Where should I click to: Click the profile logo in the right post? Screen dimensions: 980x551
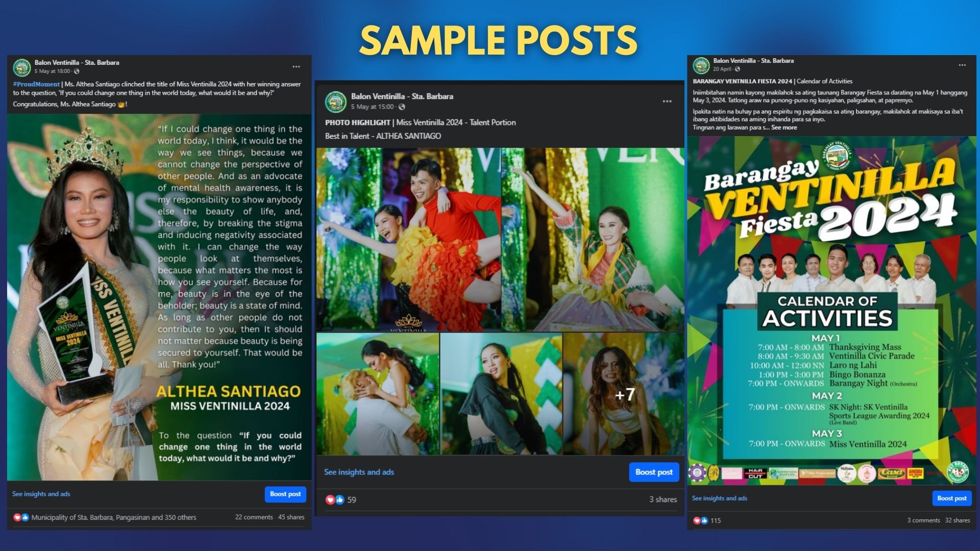(701, 65)
